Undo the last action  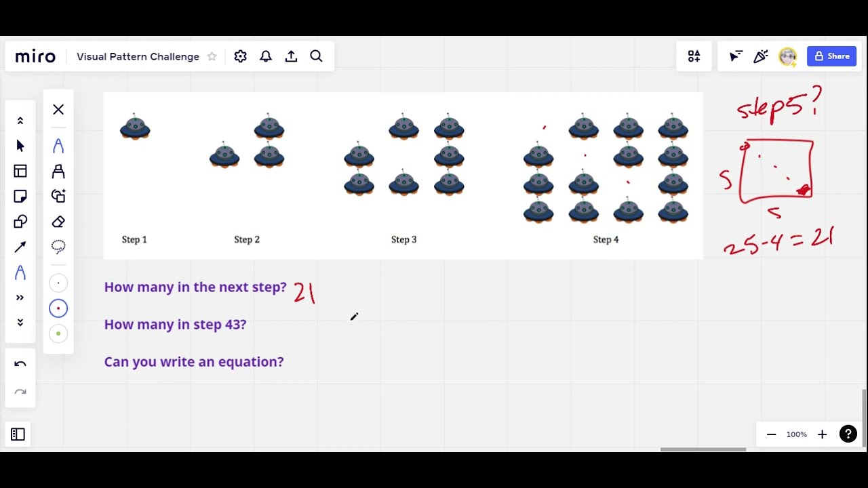pyautogui.click(x=20, y=364)
